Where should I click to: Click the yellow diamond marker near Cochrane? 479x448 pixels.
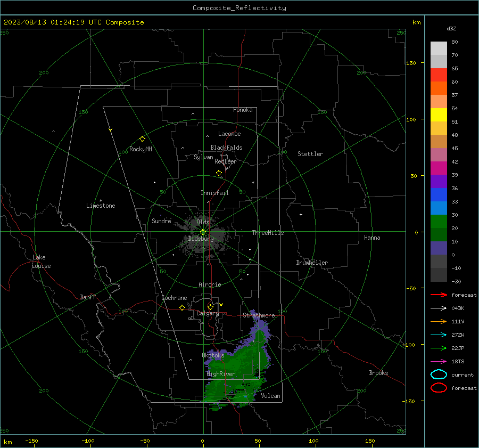pos(182,308)
